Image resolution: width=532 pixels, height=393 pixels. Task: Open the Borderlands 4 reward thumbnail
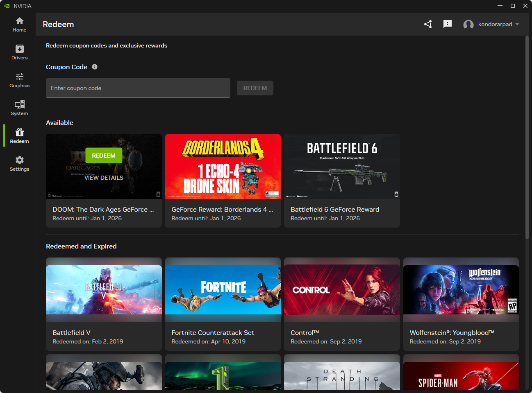pyautogui.click(x=223, y=166)
